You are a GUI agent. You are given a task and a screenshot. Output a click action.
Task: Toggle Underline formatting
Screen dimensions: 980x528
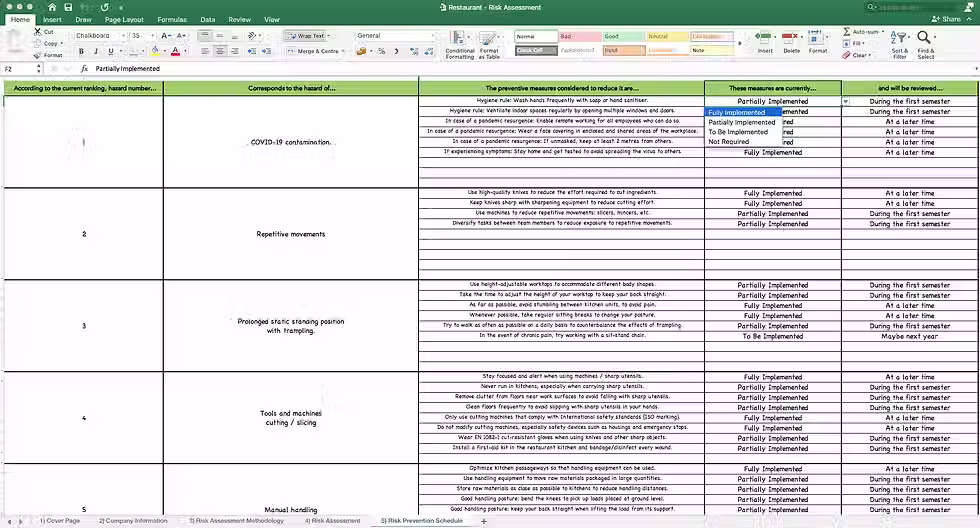111,51
